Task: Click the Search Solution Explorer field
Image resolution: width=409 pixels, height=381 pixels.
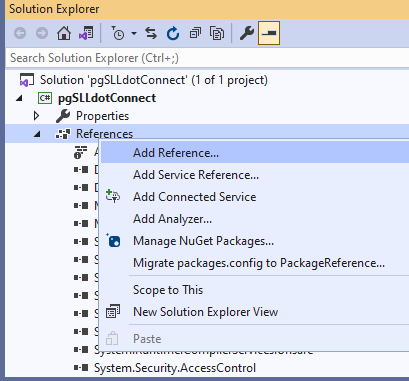Action: pyautogui.click(x=207, y=58)
